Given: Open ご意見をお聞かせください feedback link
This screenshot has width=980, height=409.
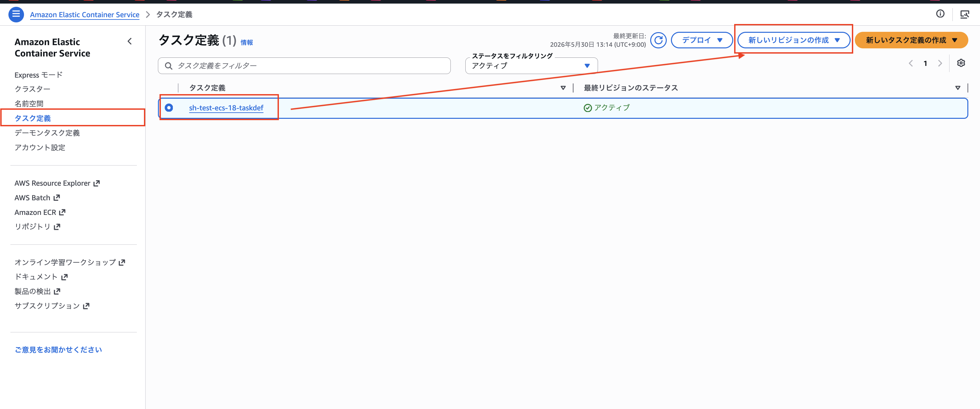Looking at the screenshot, I should 58,350.
